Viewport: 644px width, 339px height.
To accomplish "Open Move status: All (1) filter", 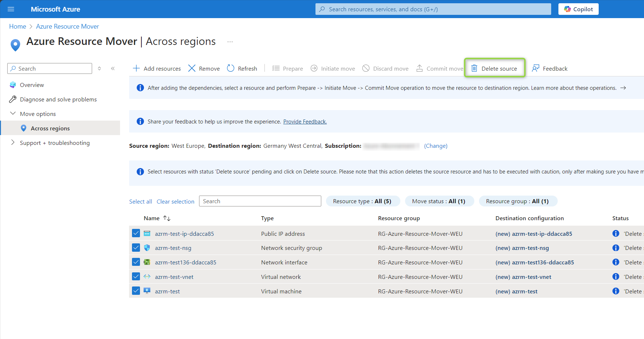I will 439,201.
